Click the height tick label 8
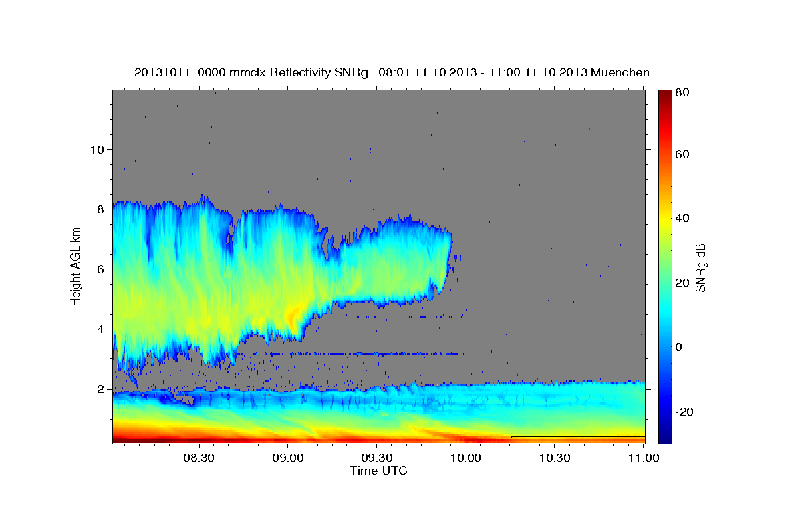This screenshot has height=532, width=798. click(x=100, y=209)
